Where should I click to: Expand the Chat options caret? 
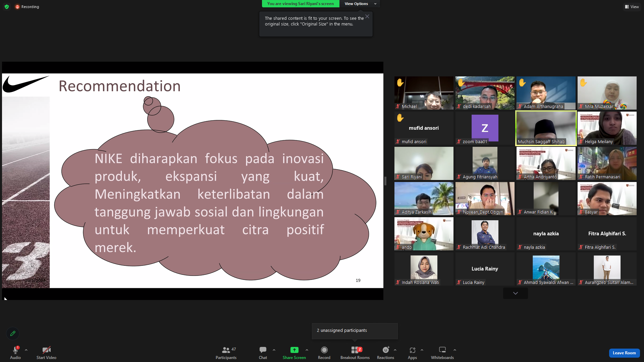point(274,350)
